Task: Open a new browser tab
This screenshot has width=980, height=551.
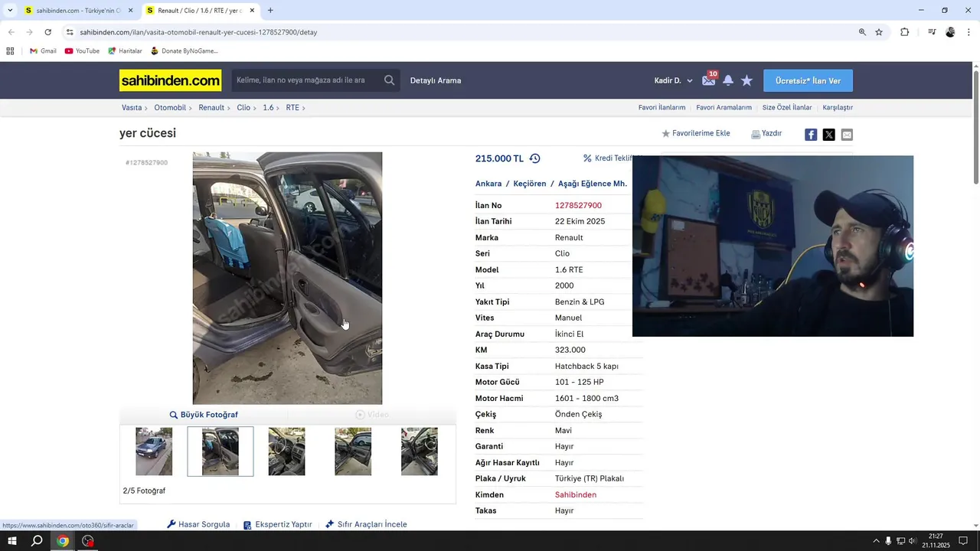Action: (x=270, y=11)
